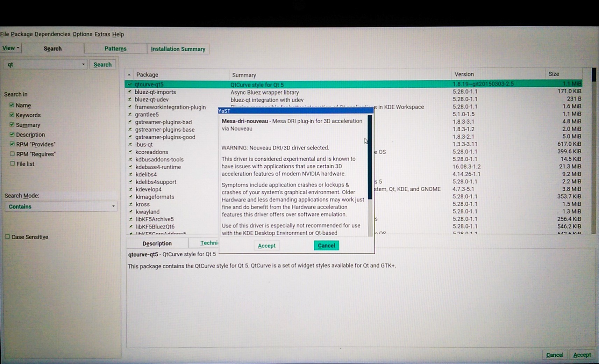Toggle the Name search checkbox
Image resolution: width=599 pixels, height=364 pixels.
pyautogui.click(x=12, y=105)
